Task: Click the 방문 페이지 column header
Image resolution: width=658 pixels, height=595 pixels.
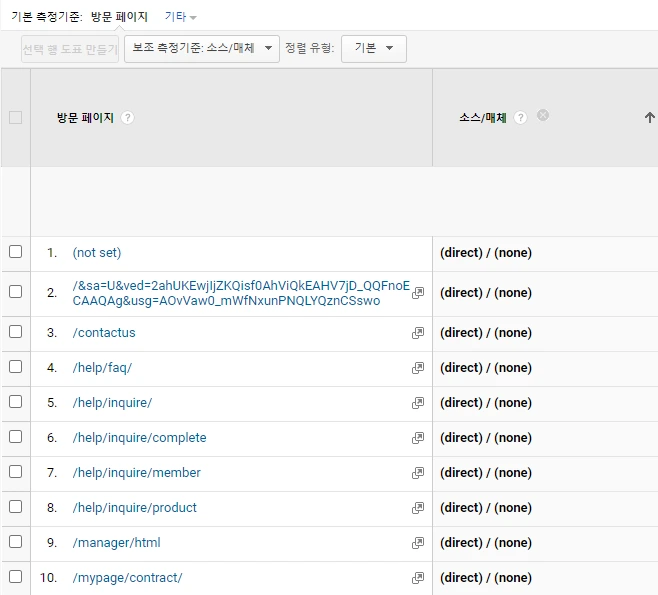Action: tap(85, 118)
